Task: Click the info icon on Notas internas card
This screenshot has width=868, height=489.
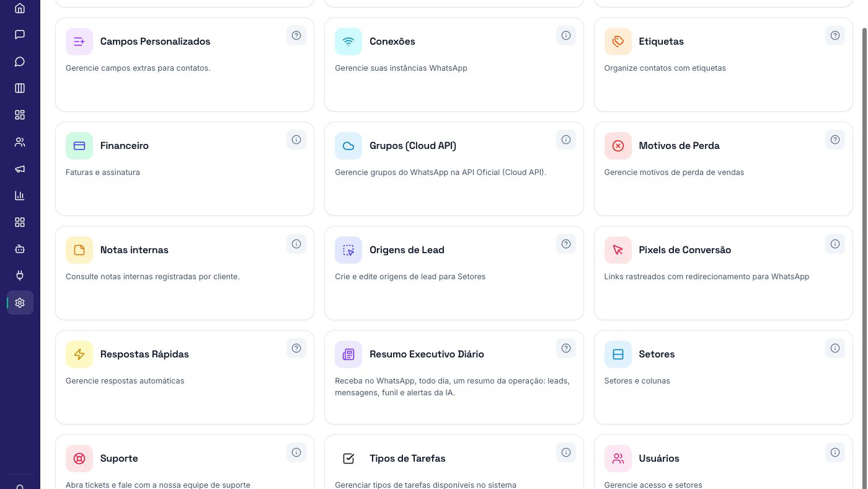Action: pos(296,244)
